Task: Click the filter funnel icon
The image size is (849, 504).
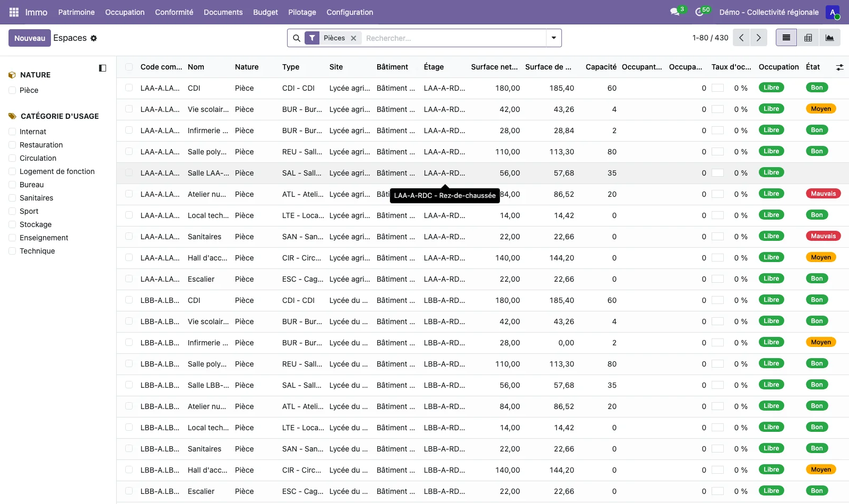Action: (312, 38)
